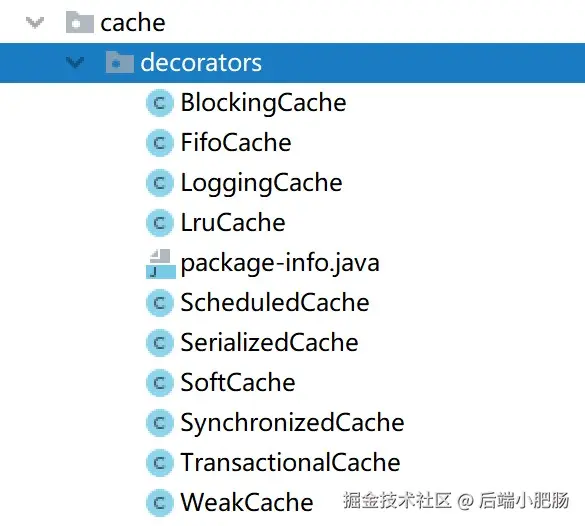The image size is (585, 526).
Task: Click the decorators package folder icon
Action: pyautogui.click(x=119, y=62)
